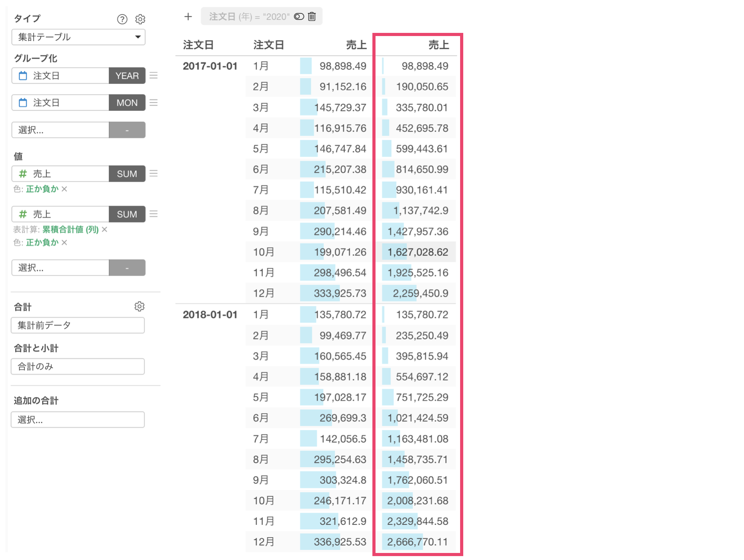
Task: Open the YEAR date unit dropdown
Action: tap(127, 76)
